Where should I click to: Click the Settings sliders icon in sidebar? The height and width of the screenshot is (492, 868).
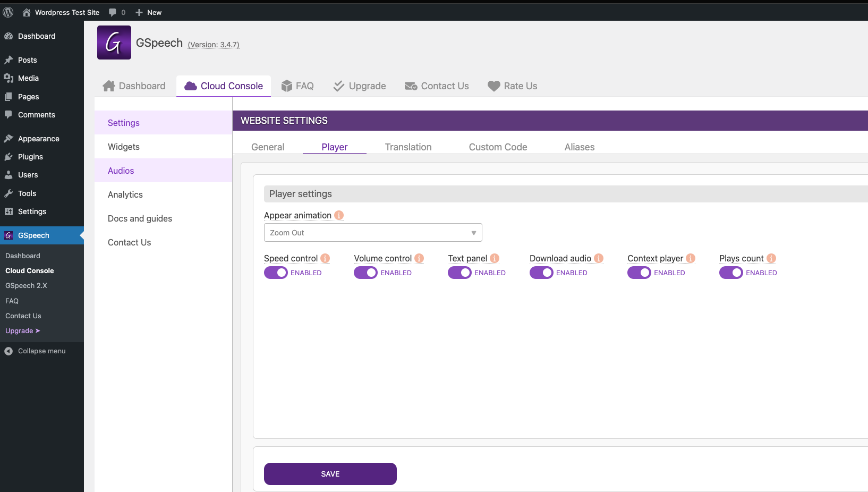click(x=8, y=211)
